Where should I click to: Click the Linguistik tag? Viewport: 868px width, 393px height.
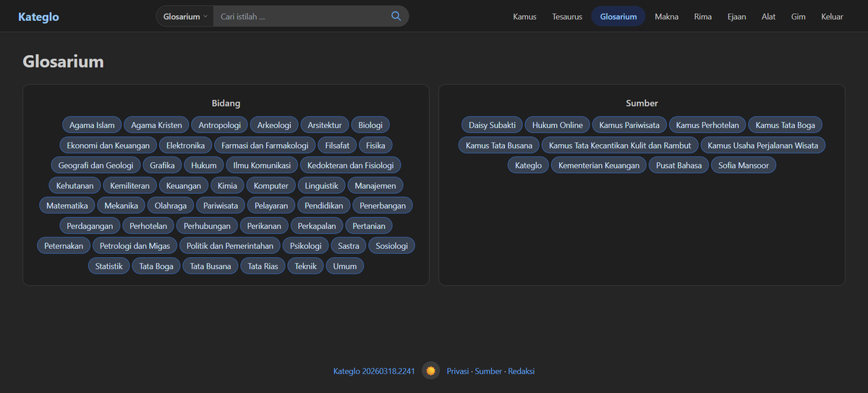pyautogui.click(x=321, y=185)
